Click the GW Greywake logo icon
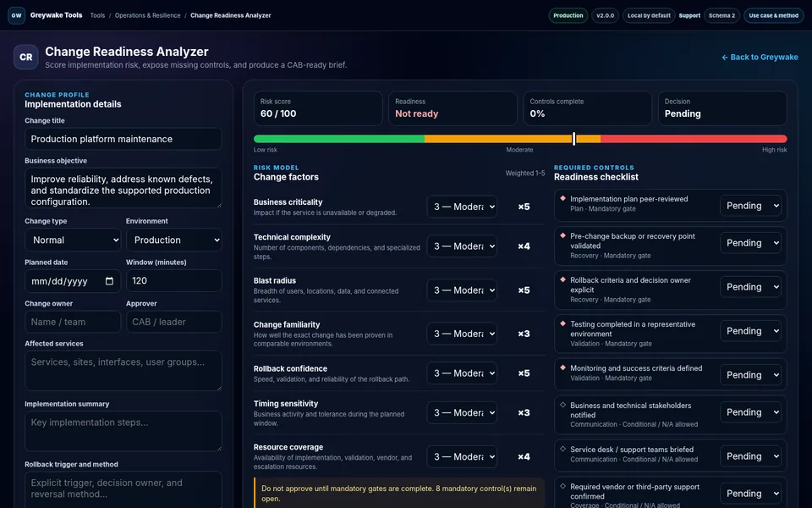This screenshot has height=508, width=812. [x=17, y=15]
